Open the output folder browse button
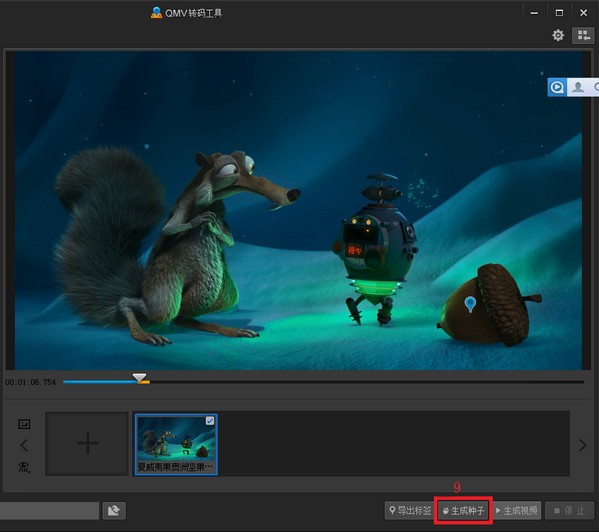This screenshot has width=599, height=532. tap(114, 511)
